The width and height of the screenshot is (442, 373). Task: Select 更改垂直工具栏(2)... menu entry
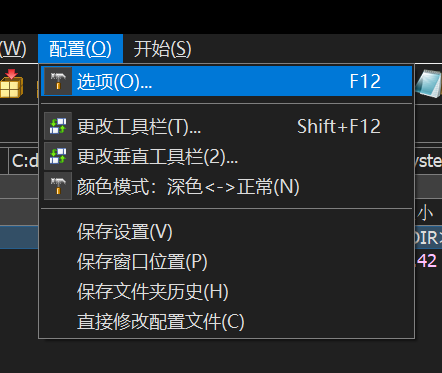pyautogui.click(x=226, y=156)
